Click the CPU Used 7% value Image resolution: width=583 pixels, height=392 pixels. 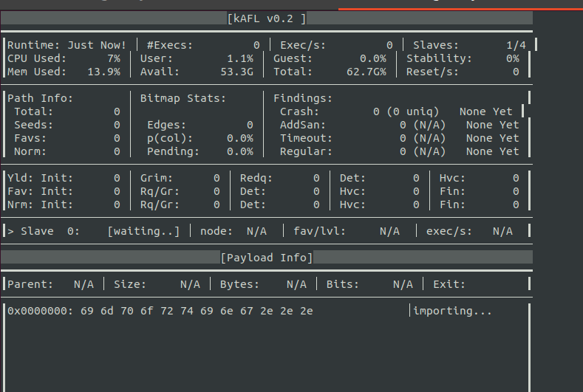tap(114, 59)
